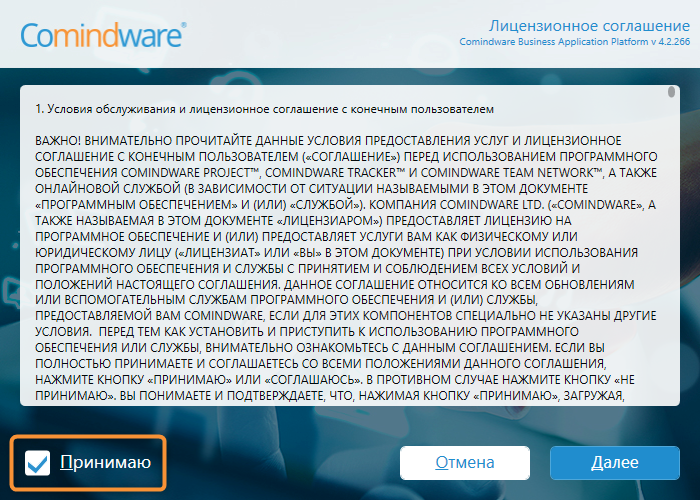Click the license text scrollbar thumb

coord(671,92)
